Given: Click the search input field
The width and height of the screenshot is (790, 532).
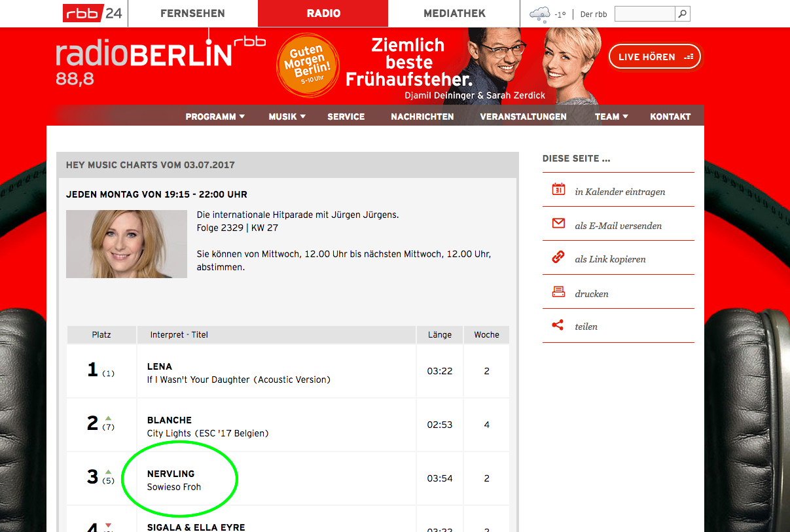Looking at the screenshot, I should [645, 13].
